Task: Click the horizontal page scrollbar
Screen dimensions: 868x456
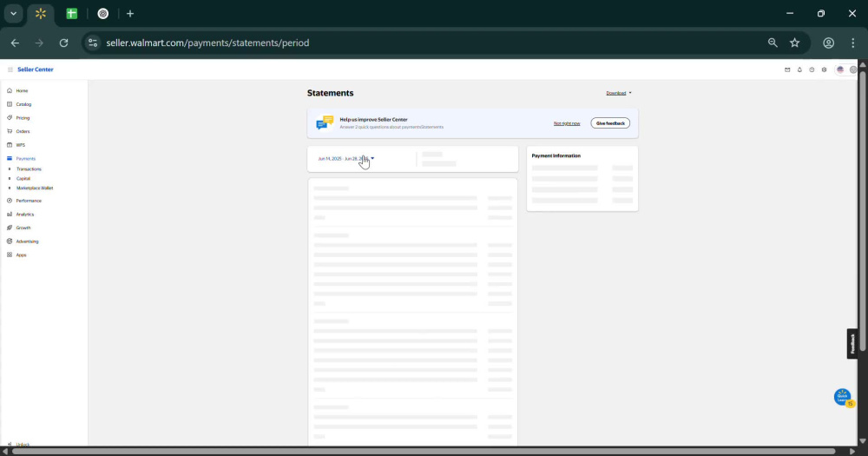Action: tap(424, 452)
